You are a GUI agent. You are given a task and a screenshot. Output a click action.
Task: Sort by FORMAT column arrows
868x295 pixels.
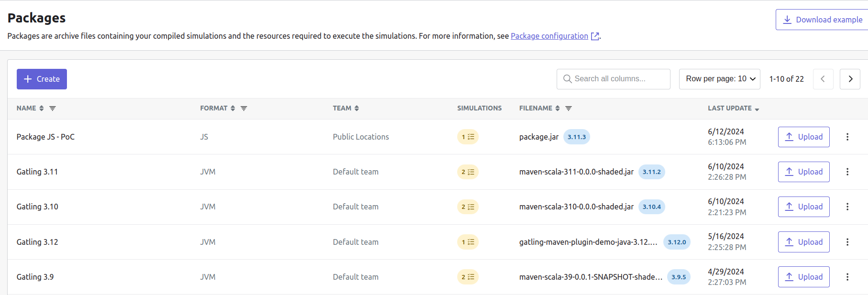point(233,109)
